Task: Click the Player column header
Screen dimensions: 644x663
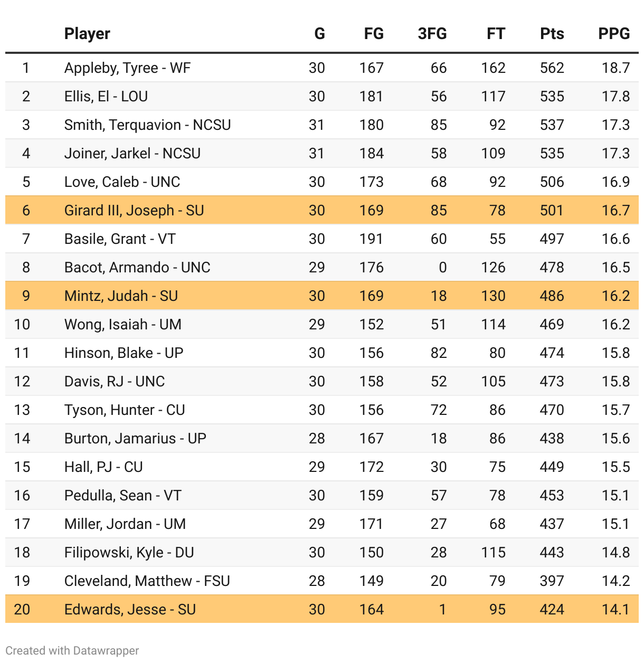Action: pyautogui.click(x=87, y=34)
